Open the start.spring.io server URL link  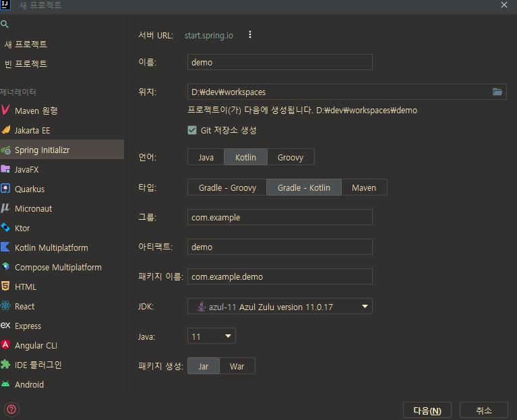(x=209, y=35)
